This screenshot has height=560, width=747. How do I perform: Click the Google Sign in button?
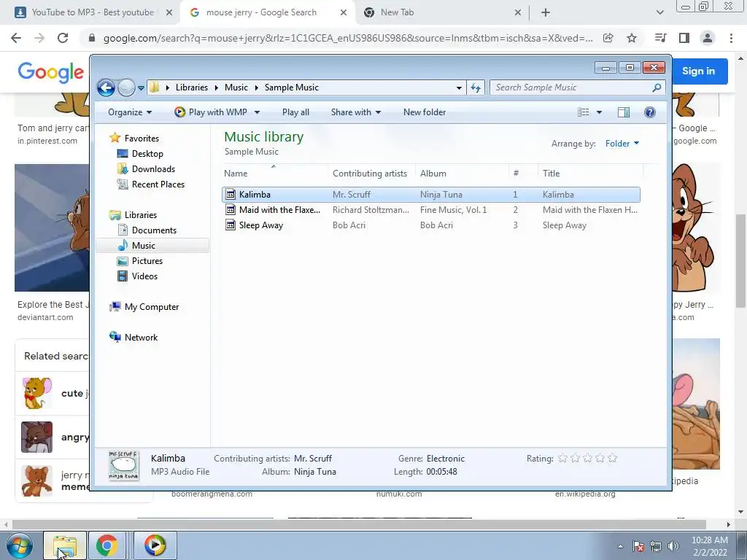pos(698,71)
